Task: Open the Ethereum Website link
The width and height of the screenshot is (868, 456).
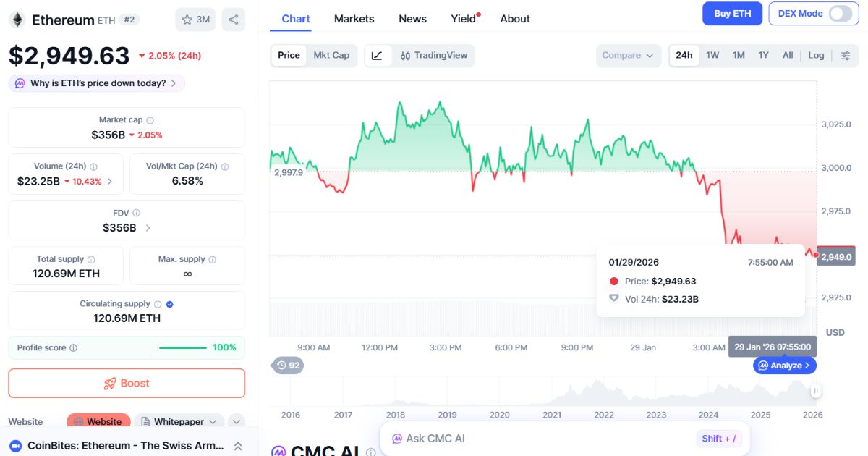Action: (98, 422)
